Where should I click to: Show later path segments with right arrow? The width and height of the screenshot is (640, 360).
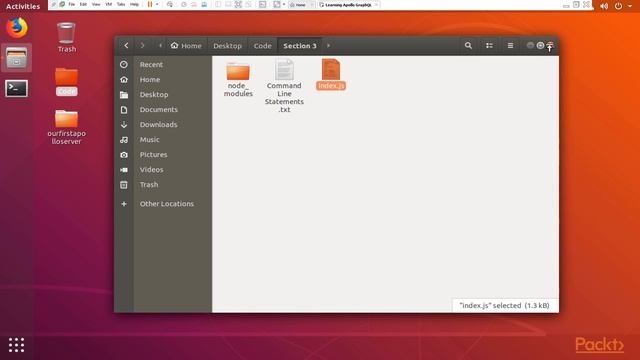point(328,46)
